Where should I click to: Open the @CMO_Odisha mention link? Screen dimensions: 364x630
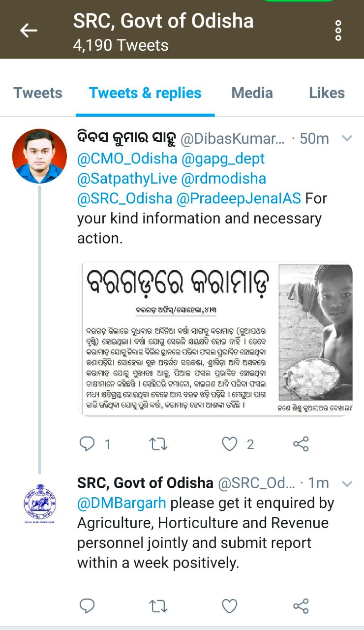point(126,158)
